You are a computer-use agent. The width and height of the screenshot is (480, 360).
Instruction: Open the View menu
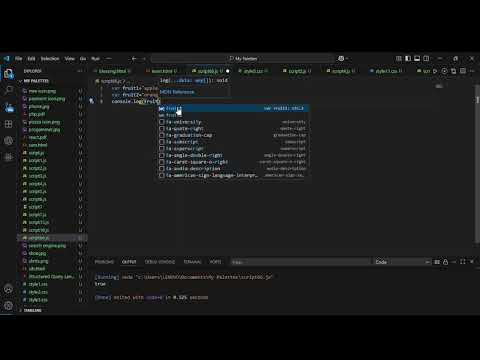[x=70, y=59]
